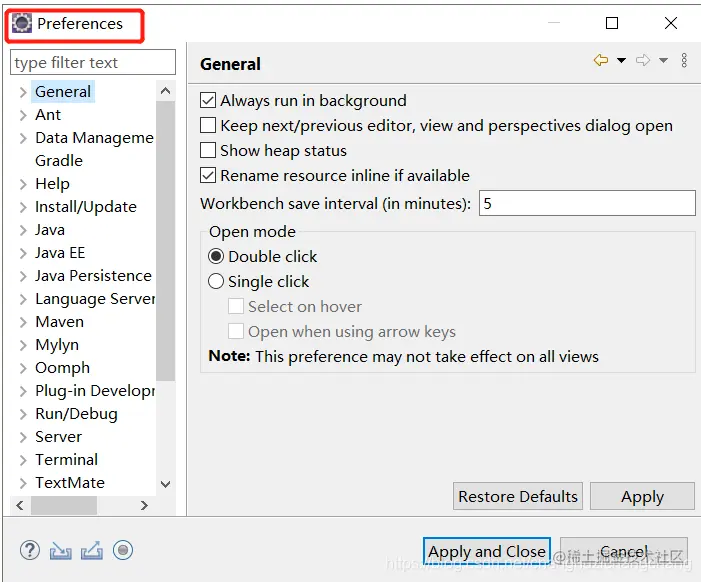Image resolution: width=701 pixels, height=582 pixels.
Task: Click the forward navigation arrow icon
Action: pyautogui.click(x=643, y=60)
